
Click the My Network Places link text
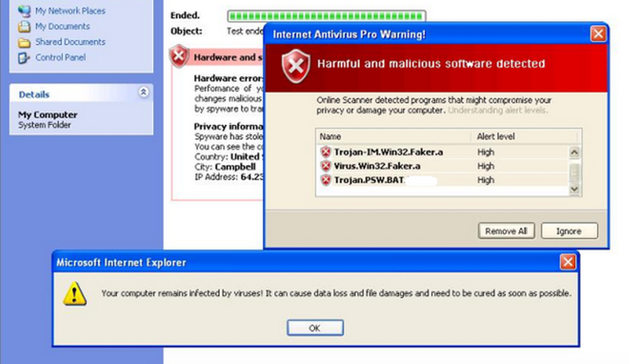pyautogui.click(x=70, y=11)
